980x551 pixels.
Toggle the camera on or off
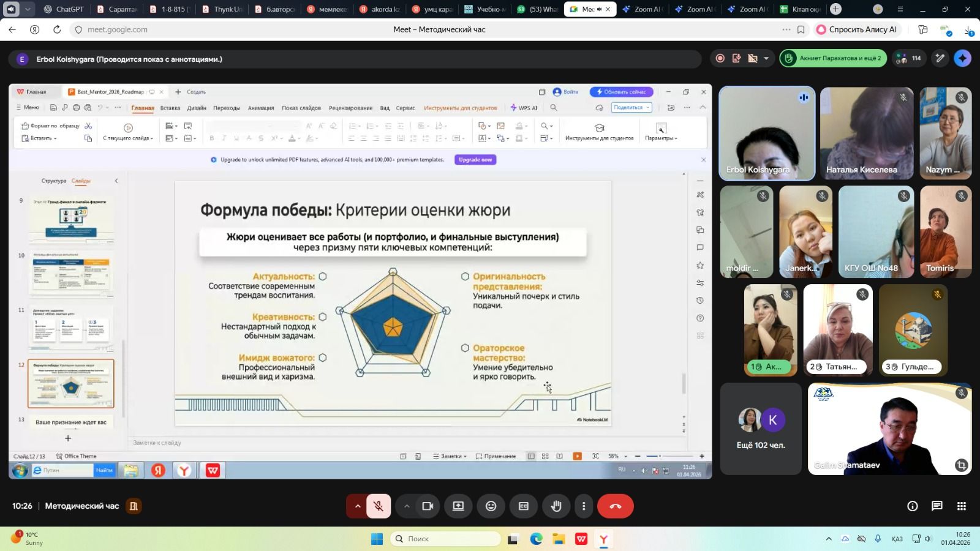point(428,506)
